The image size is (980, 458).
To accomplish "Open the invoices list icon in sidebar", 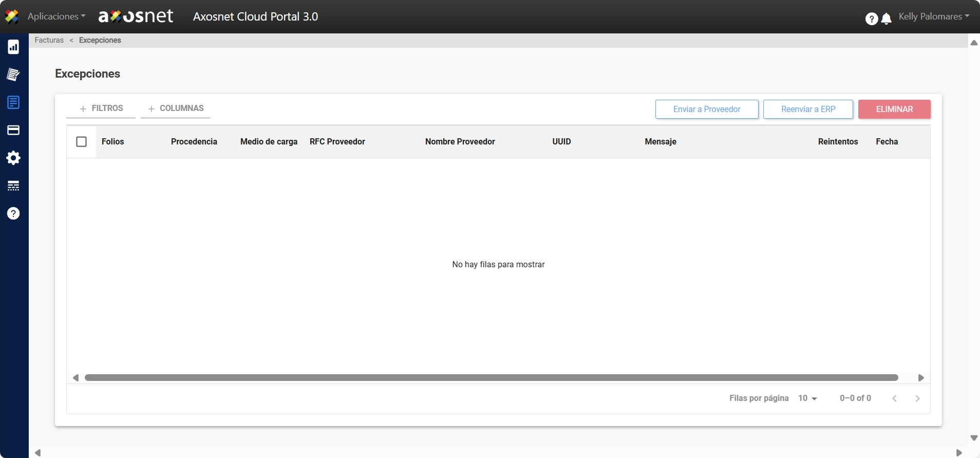I will [x=13, y=102].
